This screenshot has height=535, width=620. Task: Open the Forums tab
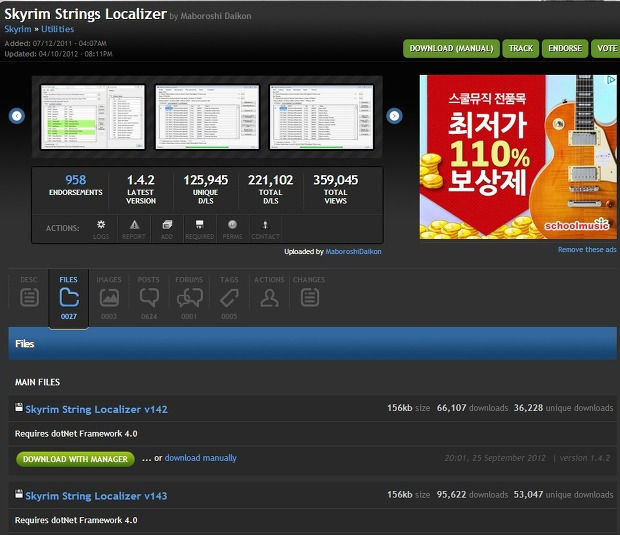189,298
